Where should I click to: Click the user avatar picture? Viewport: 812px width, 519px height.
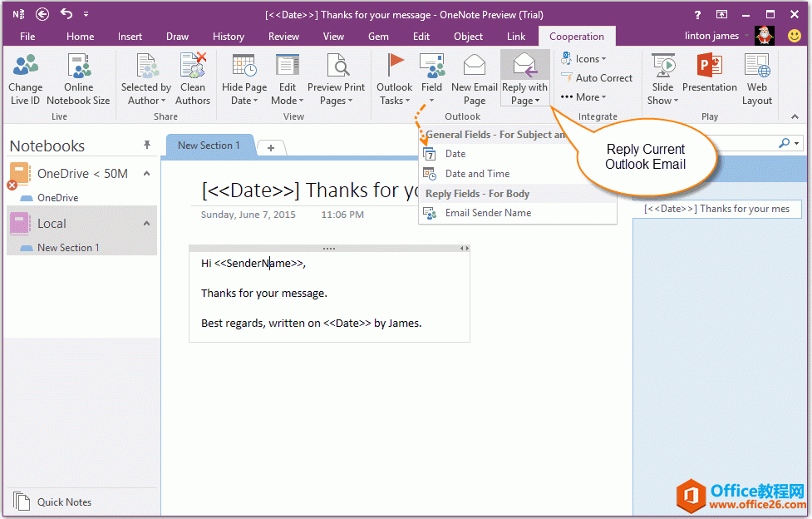[x=765, y=35]
